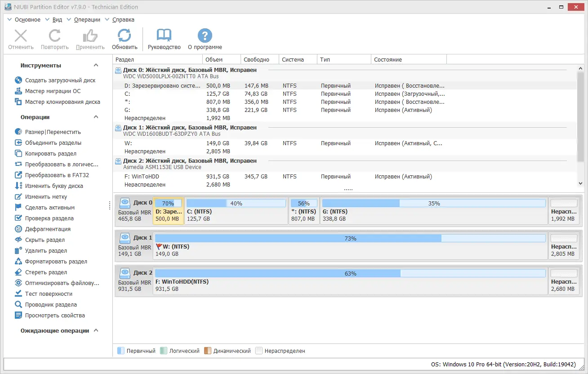Screen dimensions: 588x374
Task: Select the W: partition on Диск 1
Action: (315, 245)
